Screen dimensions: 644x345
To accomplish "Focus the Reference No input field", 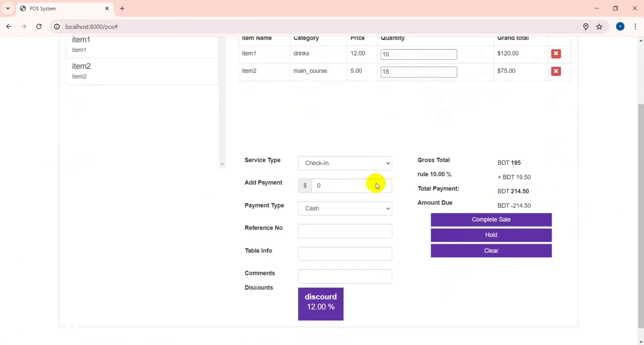I will point(345,231).
